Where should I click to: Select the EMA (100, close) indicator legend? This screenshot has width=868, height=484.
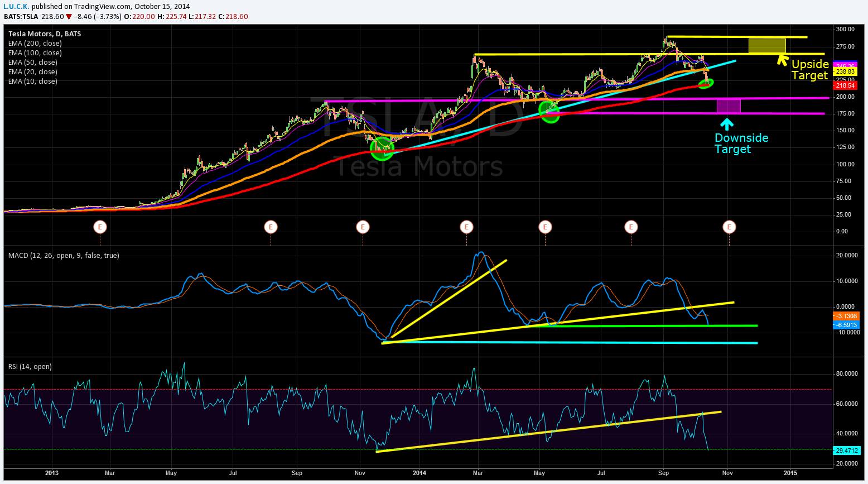coord(35,52)
